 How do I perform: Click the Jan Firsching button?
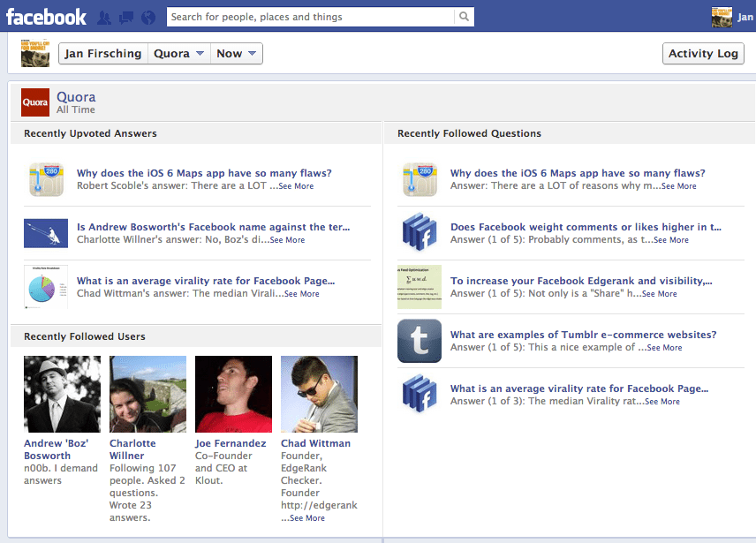(103, 54)
